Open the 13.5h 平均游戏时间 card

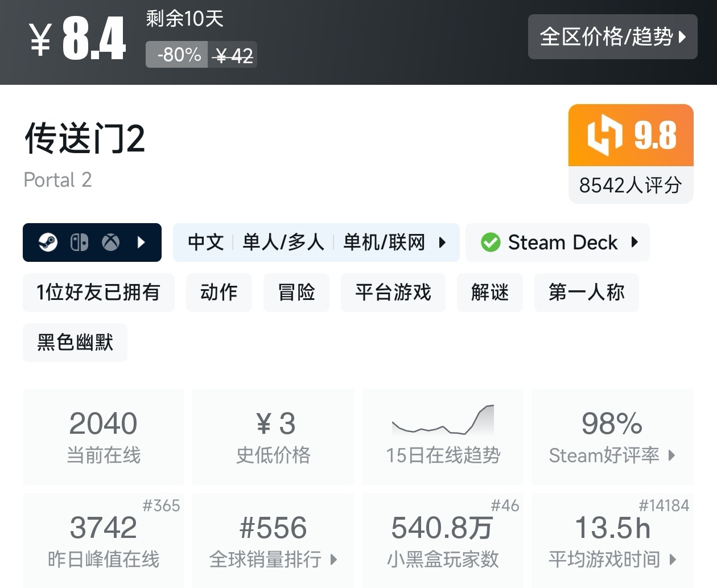point(612,540)
